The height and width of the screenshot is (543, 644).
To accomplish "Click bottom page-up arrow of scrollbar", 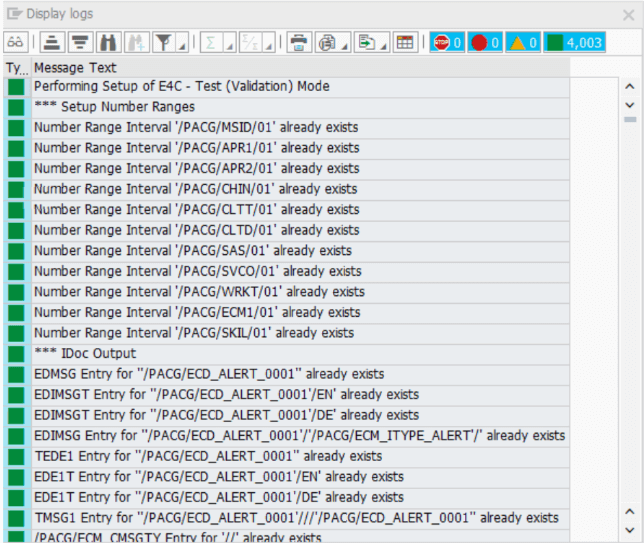I will click(630, 512).
